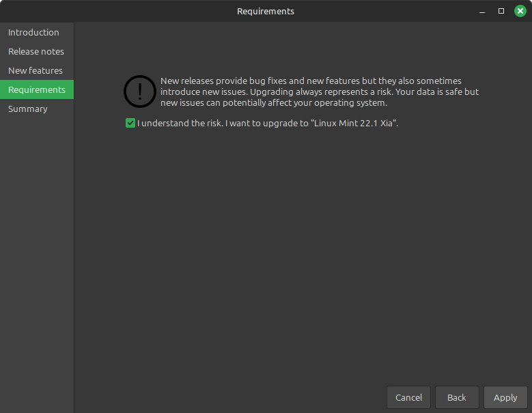Screen dimensions: 532x413
Task: Apply the upgrade confirmation
Action: [505, 397]
